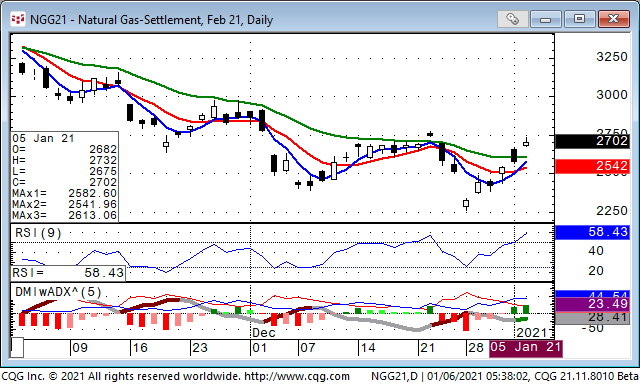Click the lowest candlestick near 28 Dec
The width and height of the screenshot is (640, 384).
point(466,204)
